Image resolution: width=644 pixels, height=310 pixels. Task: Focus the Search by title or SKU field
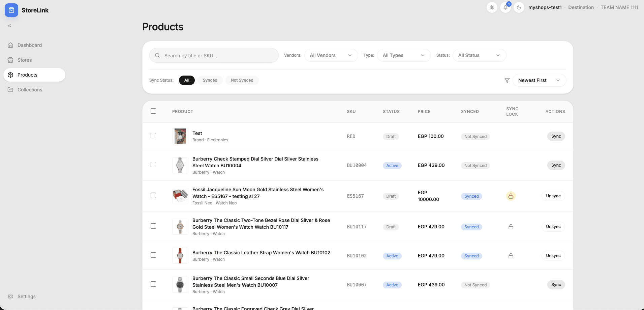[214, 55]
